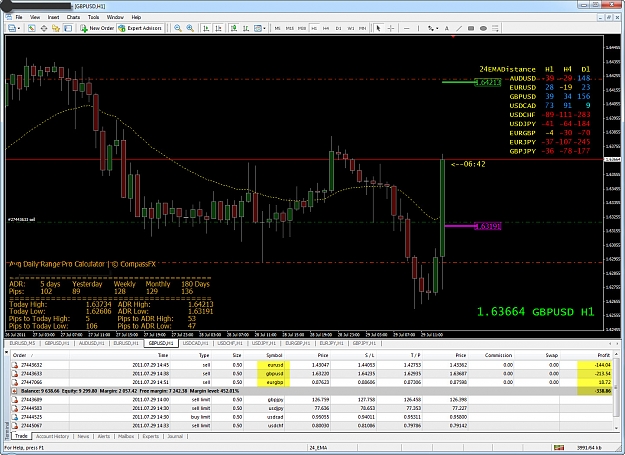The image size is (625, 455).
Task: Toggle the Expert Advisors button
Action: point(140,28)
